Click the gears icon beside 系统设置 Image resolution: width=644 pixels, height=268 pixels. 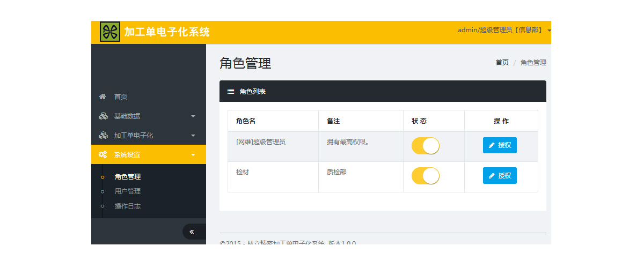103,155
